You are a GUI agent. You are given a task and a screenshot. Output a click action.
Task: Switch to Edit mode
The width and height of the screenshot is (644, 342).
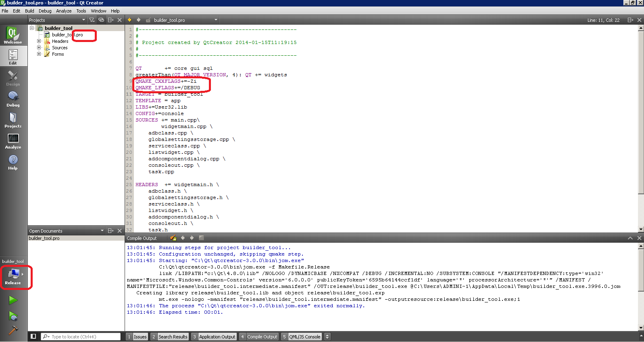pyautogui.click(x=13, y=56)
